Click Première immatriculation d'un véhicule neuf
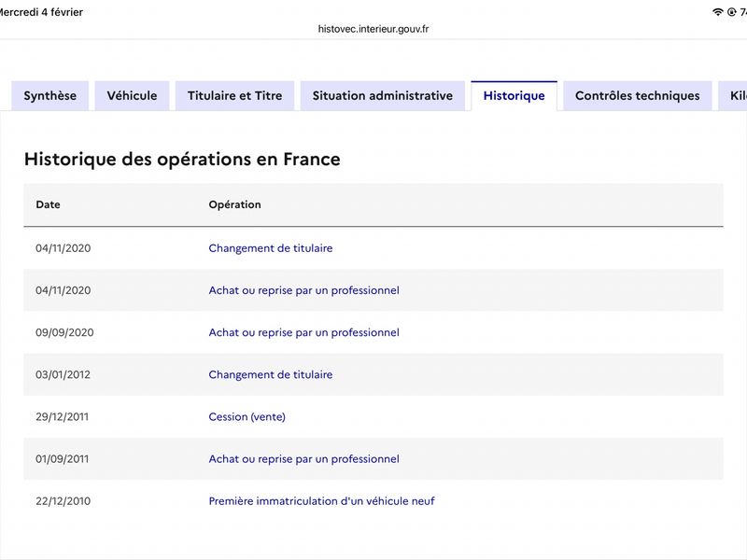This screenshot has width=747, height=560. pyautogui.click(x=321, y=501)
